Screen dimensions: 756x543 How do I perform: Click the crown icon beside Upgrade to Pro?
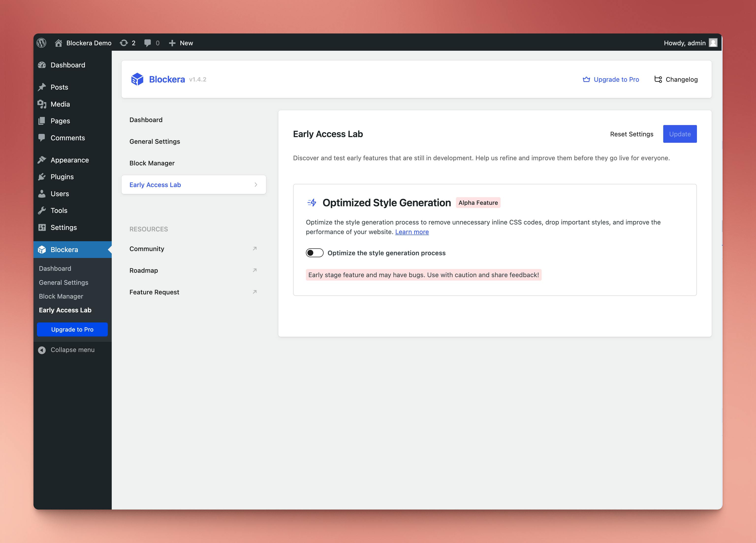[x=586, y=79]
